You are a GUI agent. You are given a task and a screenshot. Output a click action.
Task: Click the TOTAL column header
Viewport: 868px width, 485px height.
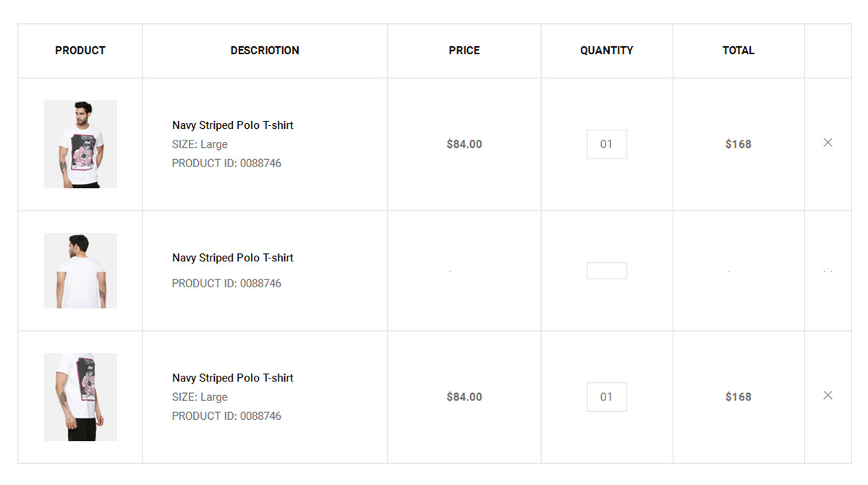(x=739, y=51)
